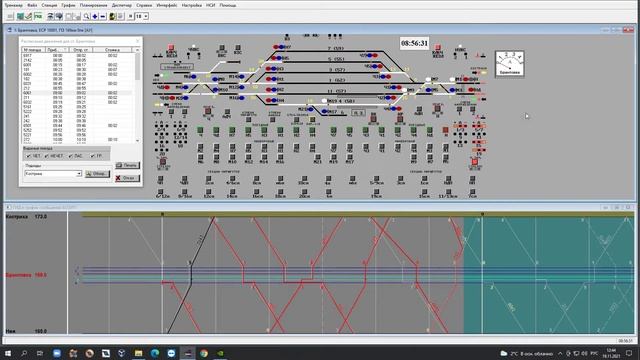The height and width of the screenshot is (360, 640).
Task: Open Microsoft Edge from the taskbar
Action: (155, 353)
